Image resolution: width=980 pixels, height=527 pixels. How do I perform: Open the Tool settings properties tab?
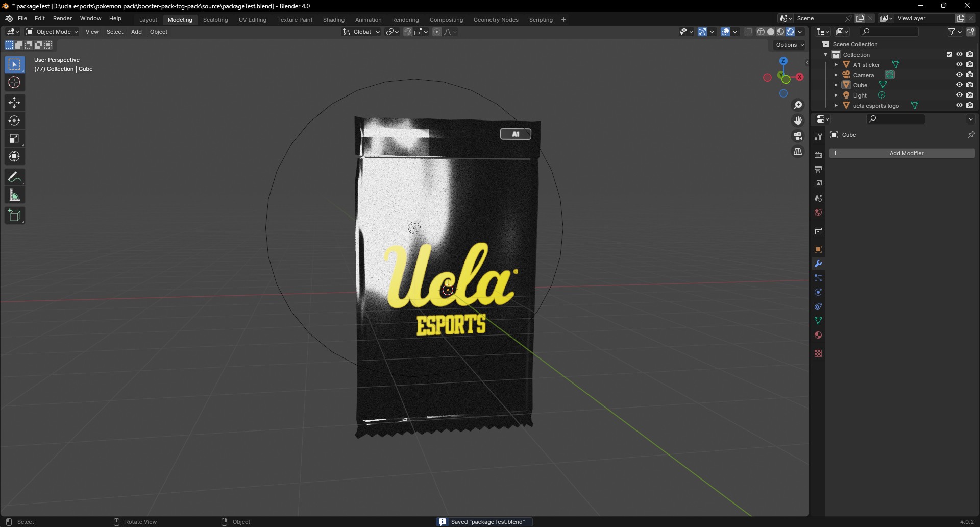pyautogui.click(x=818, y=136)
